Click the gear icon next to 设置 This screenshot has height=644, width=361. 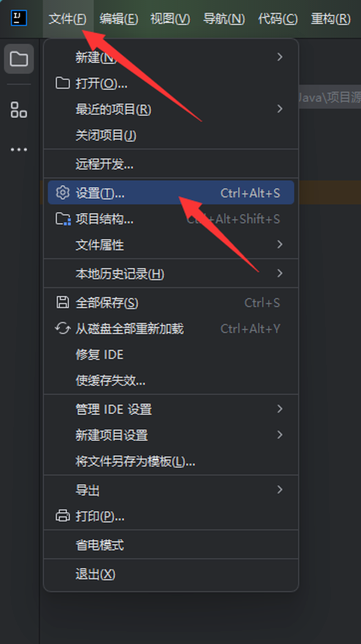coord(62,192)
